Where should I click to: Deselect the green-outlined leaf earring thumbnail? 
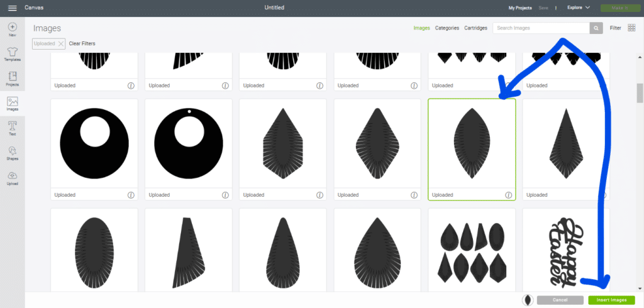tap(472, 144)
